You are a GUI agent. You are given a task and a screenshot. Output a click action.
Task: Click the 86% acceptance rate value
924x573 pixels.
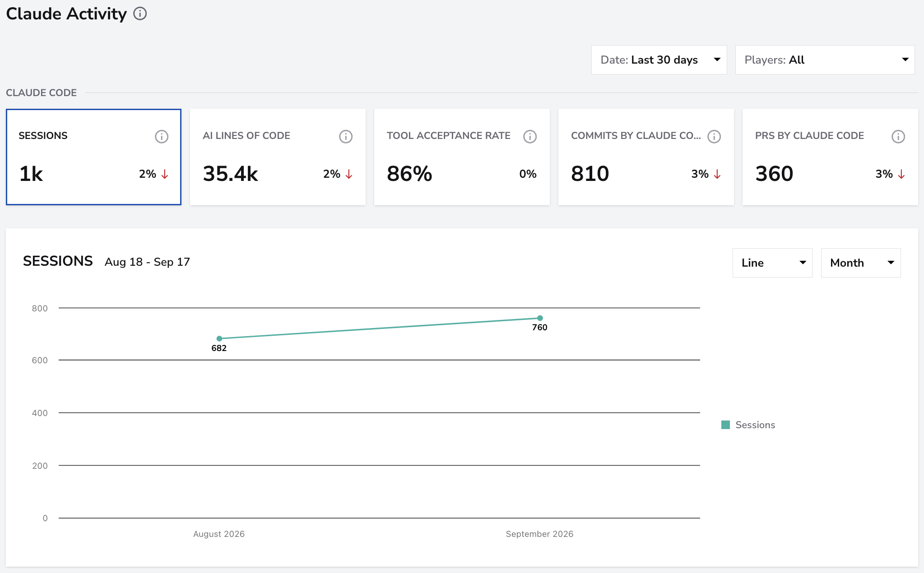click(x=409, y=174)
